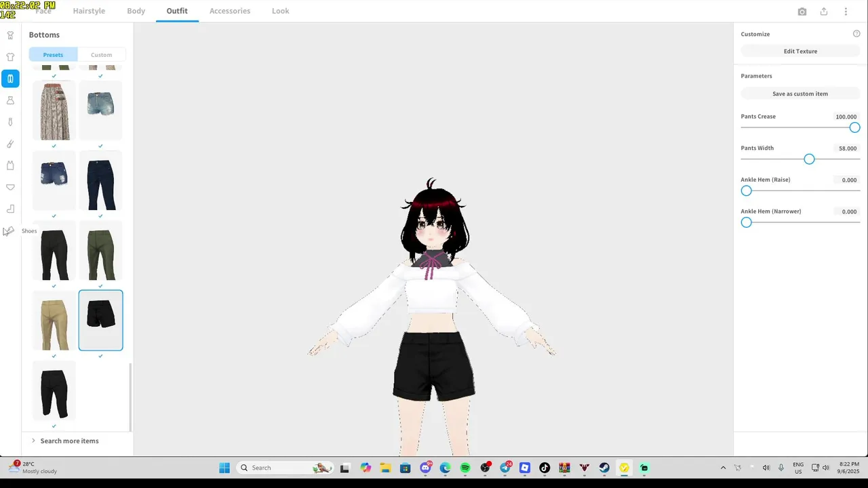
Task: Select the black capri pants preset
Action: pos(54,390)
